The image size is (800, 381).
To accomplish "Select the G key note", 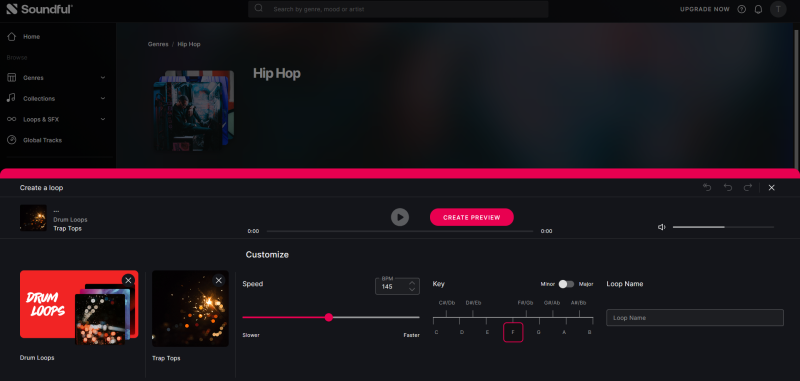I will pos(539,332).
